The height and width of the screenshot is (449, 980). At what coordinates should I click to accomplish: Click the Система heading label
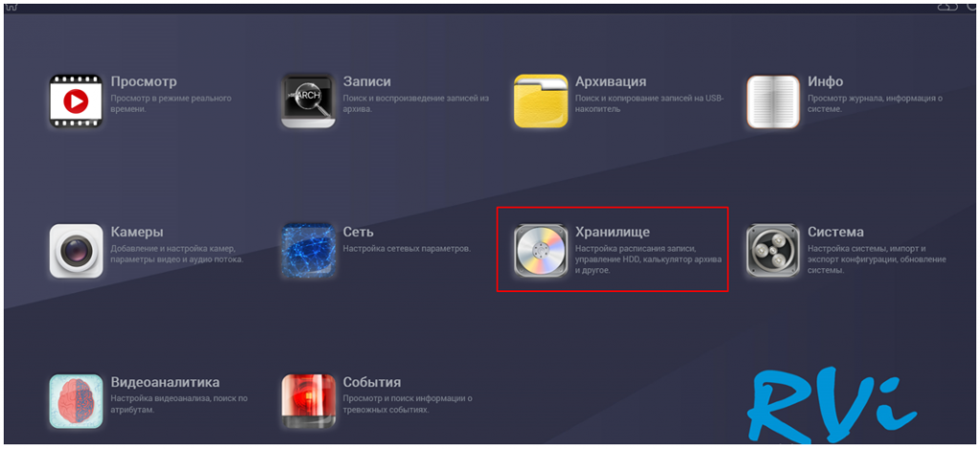[x=835, y=232]
